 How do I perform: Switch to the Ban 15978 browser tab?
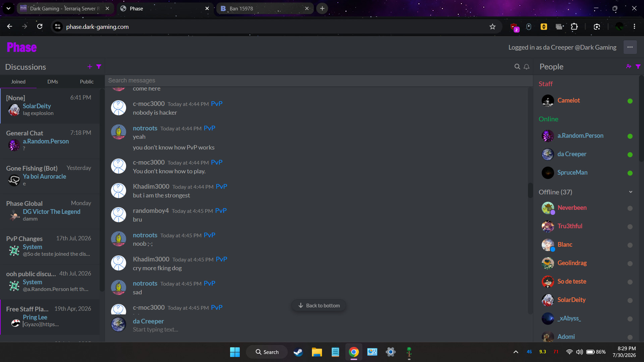coord(265,8)
